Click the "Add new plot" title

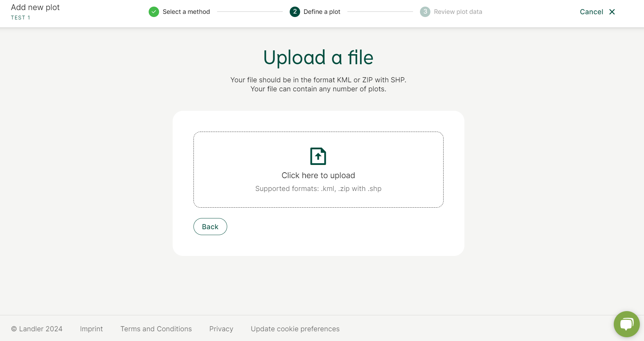point(35,7)
